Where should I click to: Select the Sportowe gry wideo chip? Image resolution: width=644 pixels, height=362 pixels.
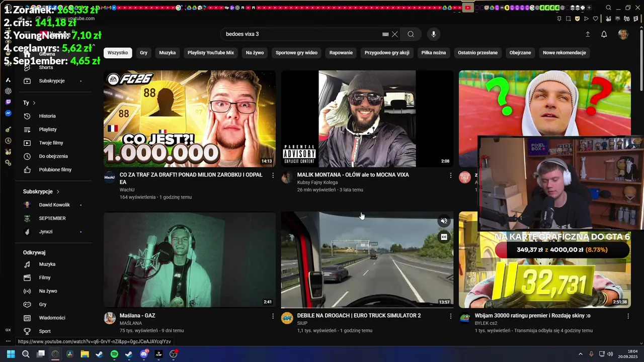click(x=297, y=53)
